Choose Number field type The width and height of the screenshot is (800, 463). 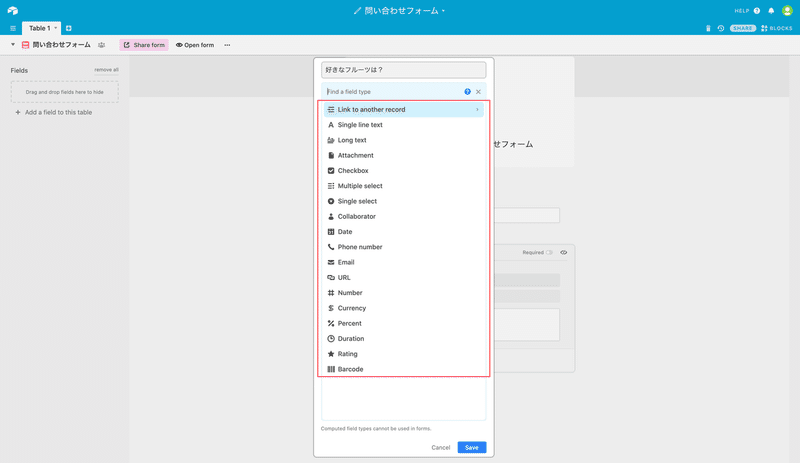404,293
